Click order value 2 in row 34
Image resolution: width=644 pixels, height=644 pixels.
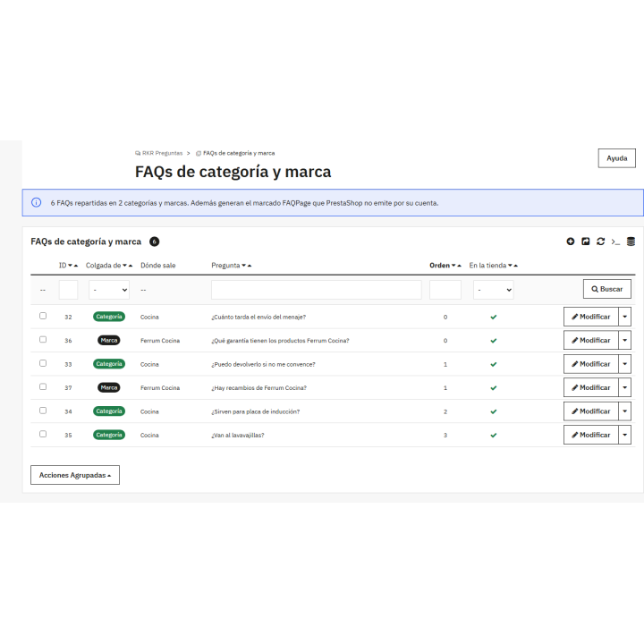pyautogui.click(x=445, y=411)
